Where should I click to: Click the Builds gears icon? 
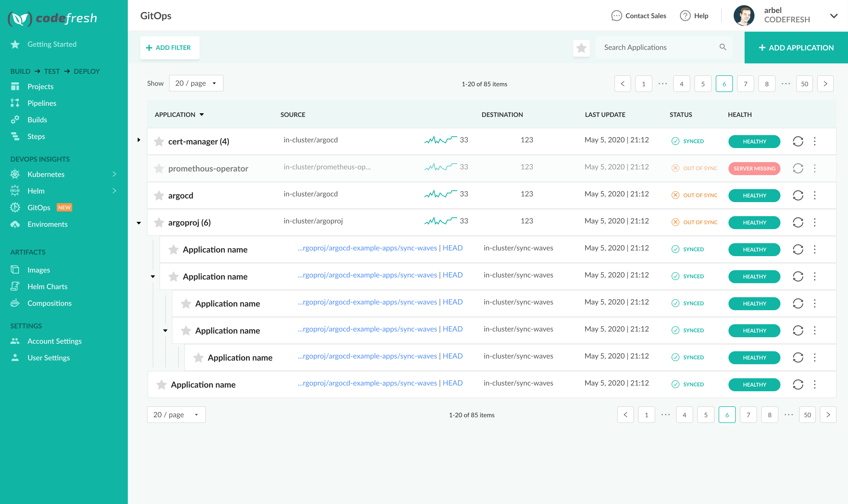point(15,120)
